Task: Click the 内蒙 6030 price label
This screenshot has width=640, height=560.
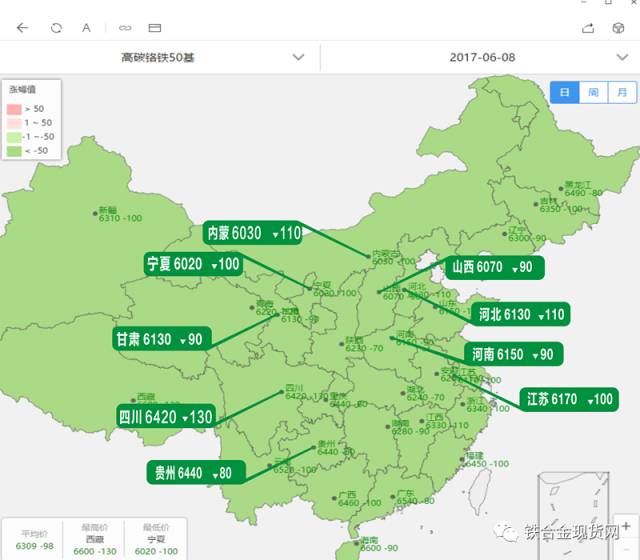Action: pos(254,233)
